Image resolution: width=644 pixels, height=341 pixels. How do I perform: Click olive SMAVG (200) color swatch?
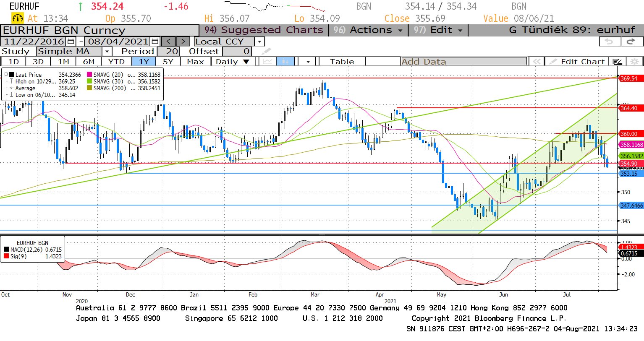point(89,88)
